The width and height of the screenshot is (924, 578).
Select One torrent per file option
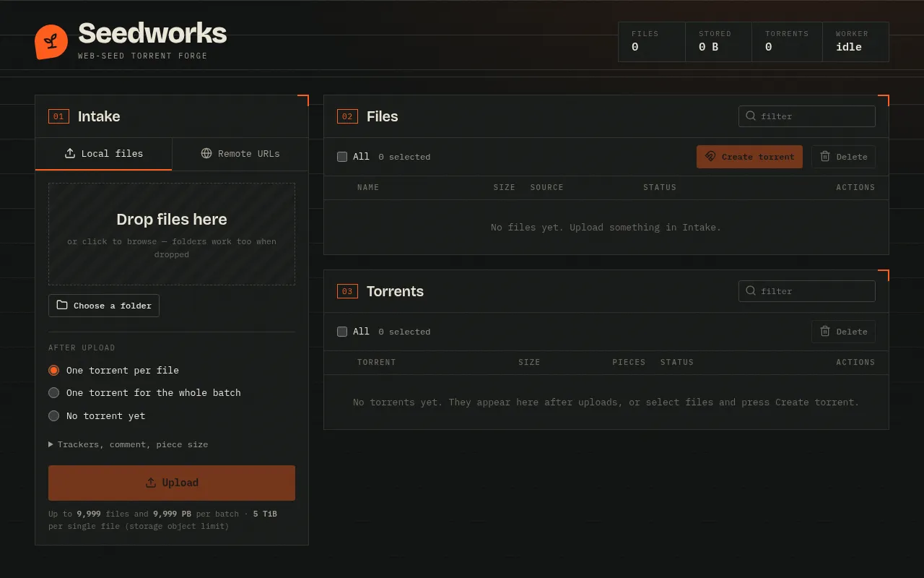[x=53, y=370]
